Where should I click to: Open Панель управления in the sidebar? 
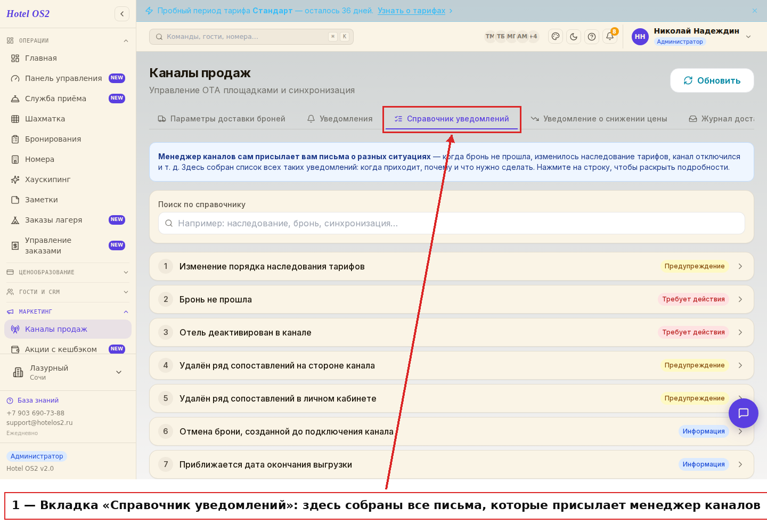click(x=68, y=78)
